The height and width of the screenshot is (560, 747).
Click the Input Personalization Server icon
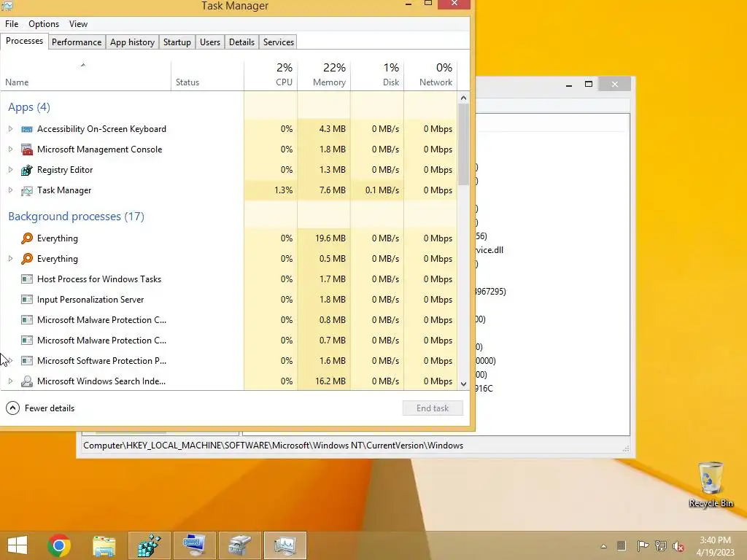(27, 300)
